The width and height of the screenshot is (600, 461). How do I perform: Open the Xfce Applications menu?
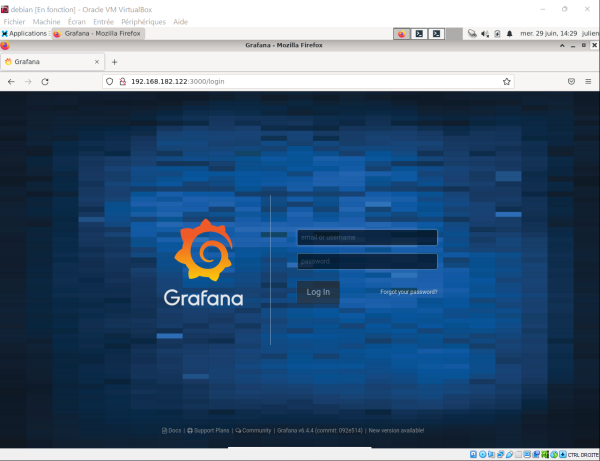coord(24,34)
